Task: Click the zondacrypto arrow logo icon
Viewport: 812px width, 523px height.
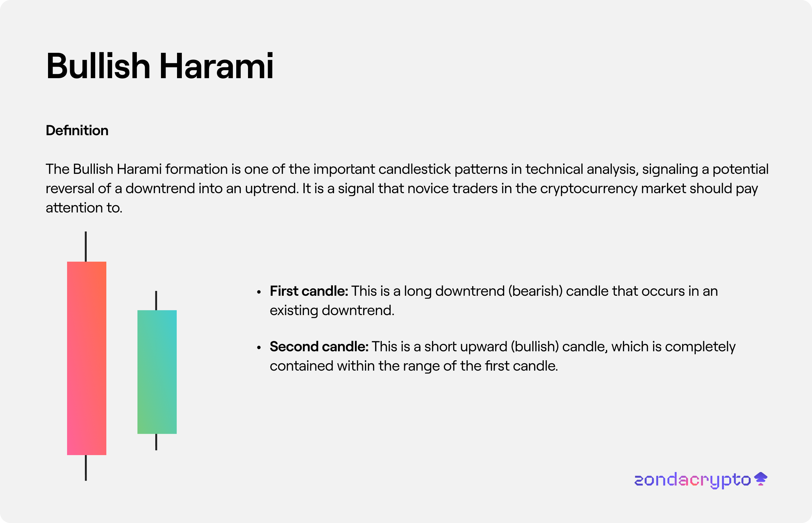Action: click(761, 479)
